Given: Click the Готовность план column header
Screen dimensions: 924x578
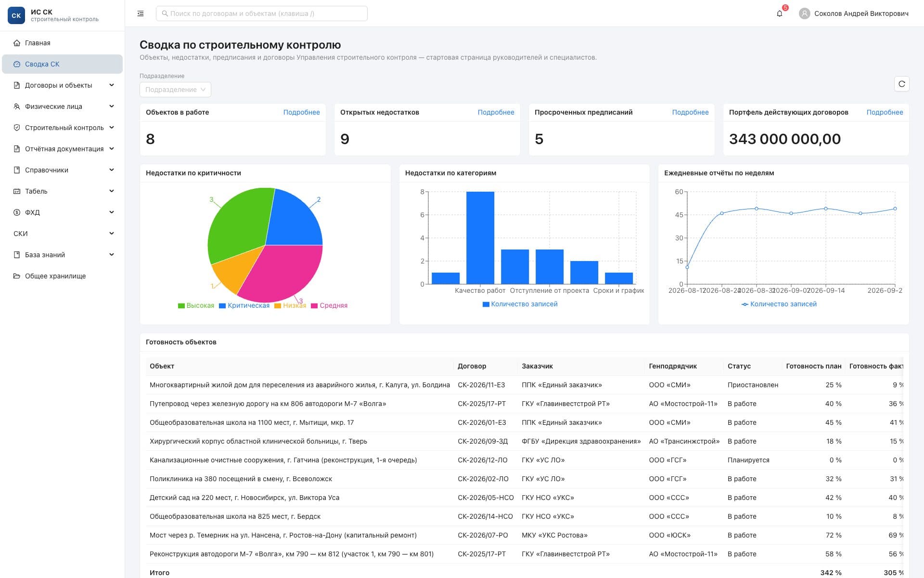Looking at the screenshot, I should click(x=814, y=366).
